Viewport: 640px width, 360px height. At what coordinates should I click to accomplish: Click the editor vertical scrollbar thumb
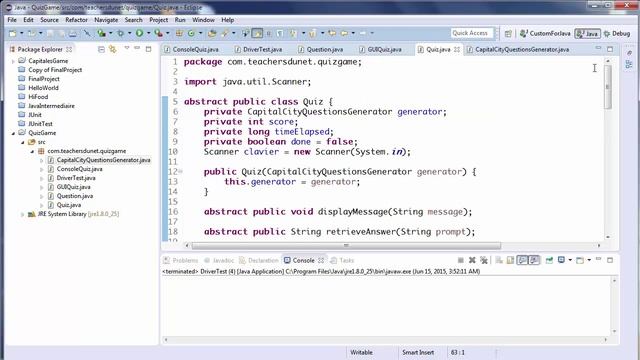click(608, 87)
